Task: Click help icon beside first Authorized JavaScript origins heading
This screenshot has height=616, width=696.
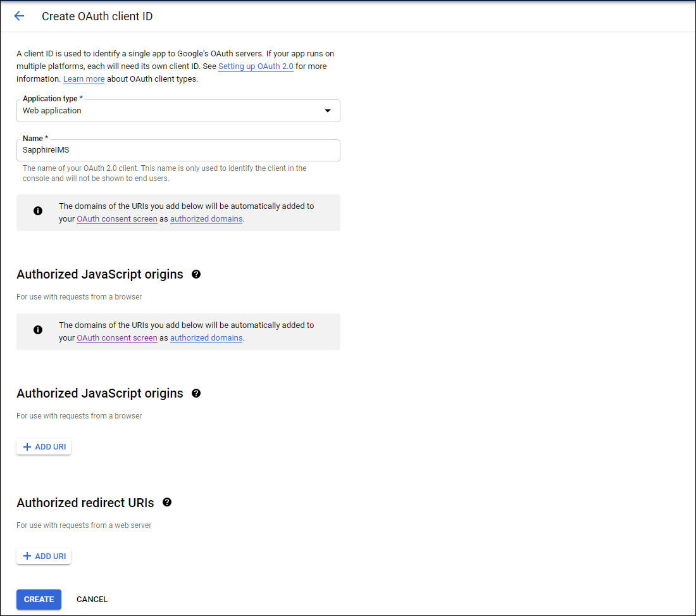Action: 196,274
